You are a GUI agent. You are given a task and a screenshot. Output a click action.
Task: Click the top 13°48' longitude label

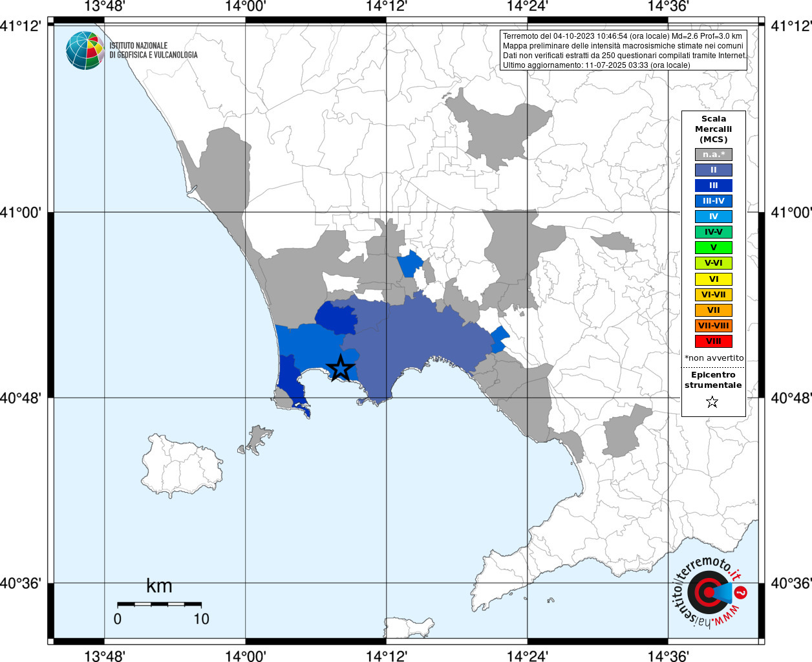click(105, 6)
